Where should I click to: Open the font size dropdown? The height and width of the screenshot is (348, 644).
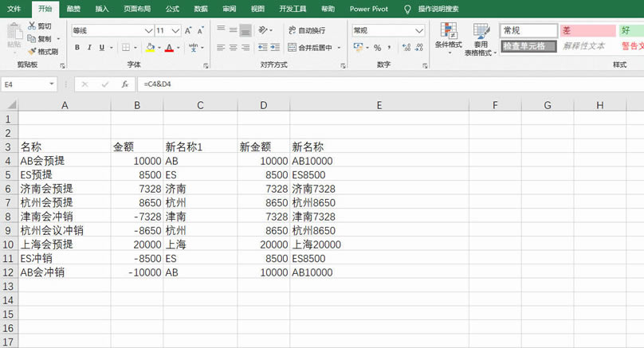coord(175,30)
